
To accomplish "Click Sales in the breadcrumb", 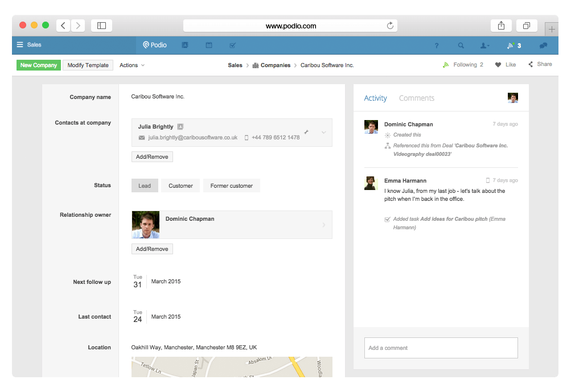I will tap(235, 65).
